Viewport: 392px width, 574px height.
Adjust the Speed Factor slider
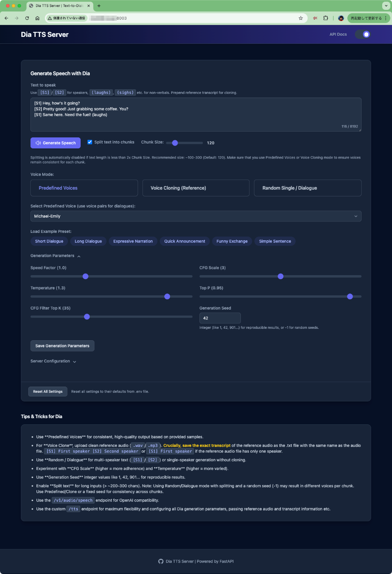coord(111,276)
